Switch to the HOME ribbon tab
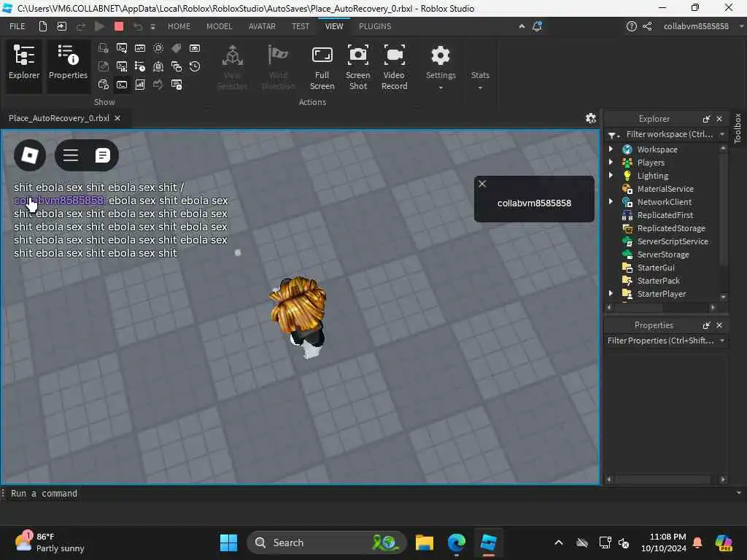 179,26
